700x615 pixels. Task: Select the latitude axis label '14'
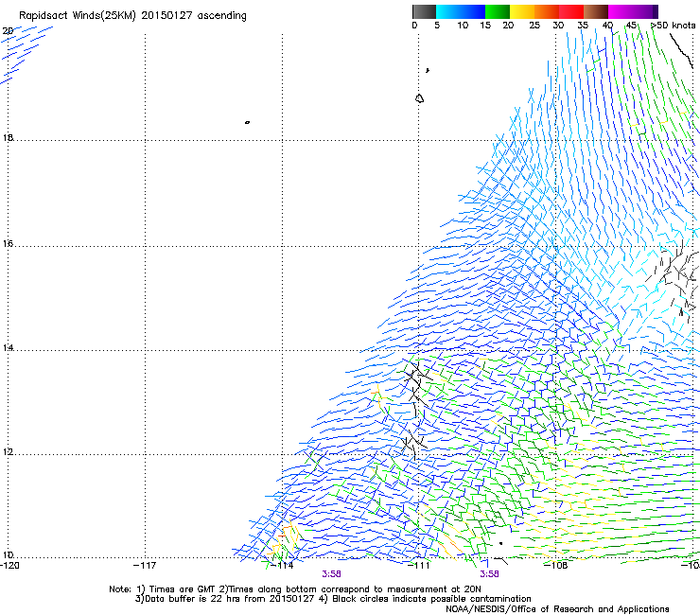pos(8,347)
